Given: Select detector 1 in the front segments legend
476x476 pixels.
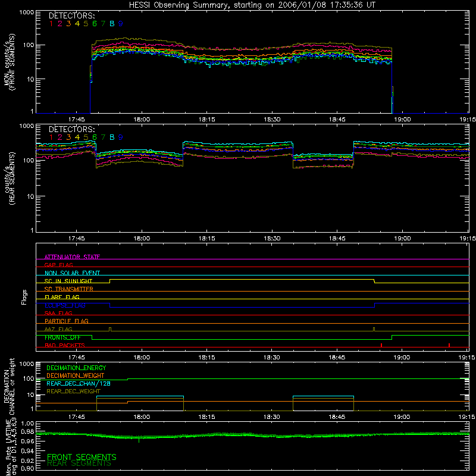Looking at the screenshot, I should 51,24.
